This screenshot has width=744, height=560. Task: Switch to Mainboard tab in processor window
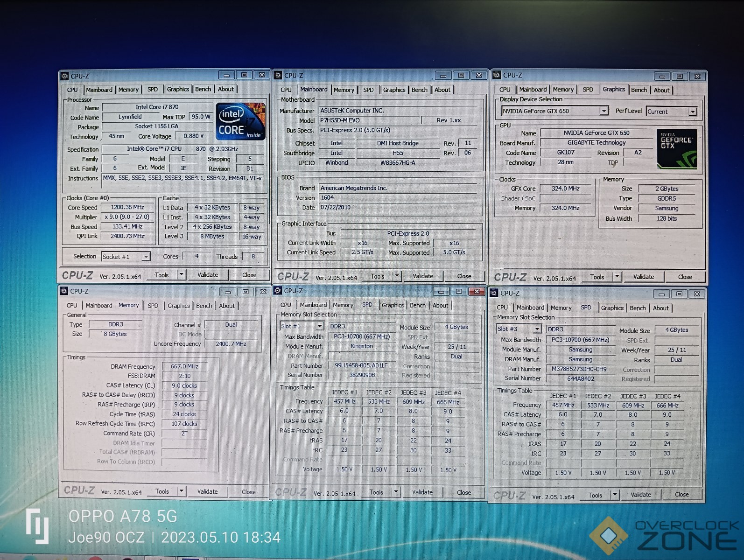pyautogui.click(x=99, y=90)
